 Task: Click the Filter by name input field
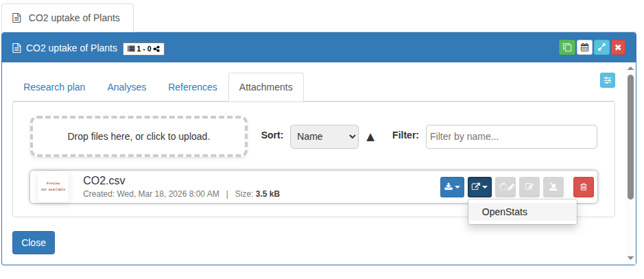(x=511, y=136)
